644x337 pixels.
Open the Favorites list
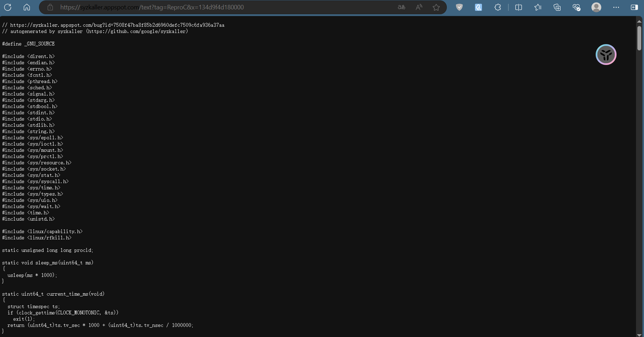coord(538,8)
